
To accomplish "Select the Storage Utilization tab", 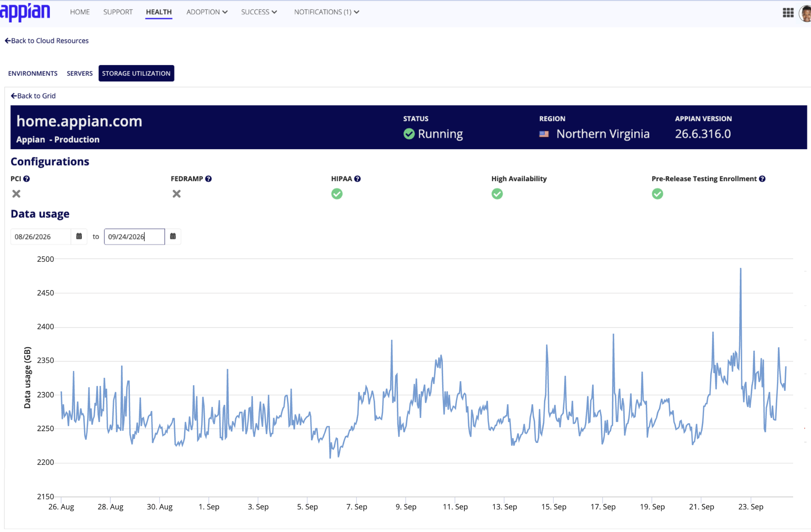I will point(136,73).
